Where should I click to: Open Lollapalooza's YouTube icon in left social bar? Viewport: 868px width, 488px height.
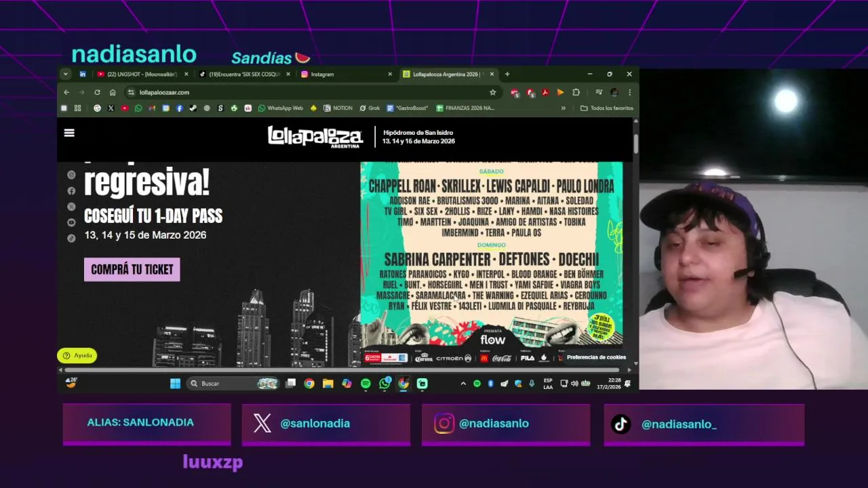[x=71, y=222]
